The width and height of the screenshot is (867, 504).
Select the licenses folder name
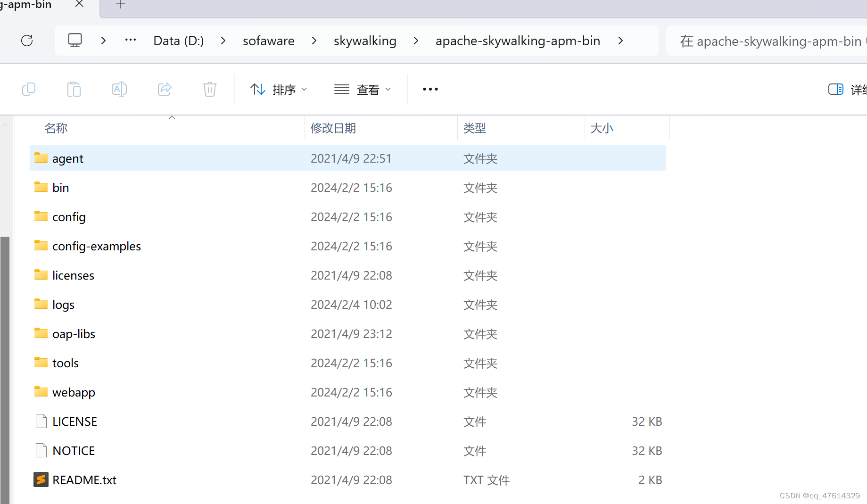coord(73,275)
